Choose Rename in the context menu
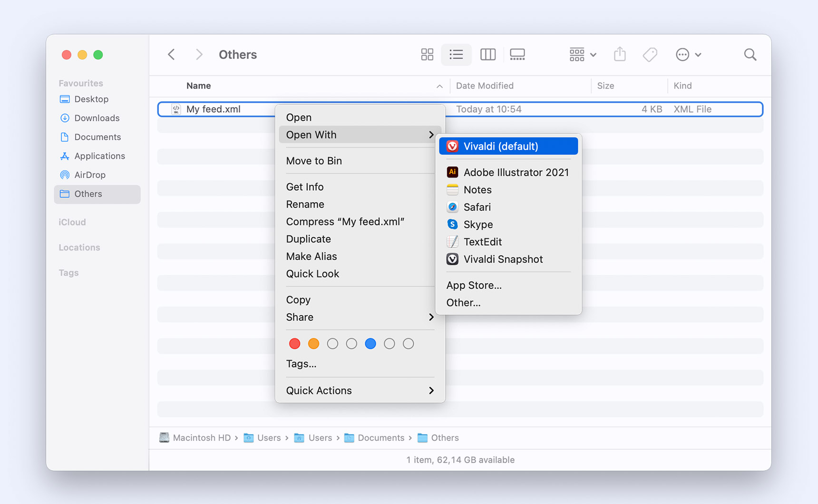818x504 pixels. 360,204
